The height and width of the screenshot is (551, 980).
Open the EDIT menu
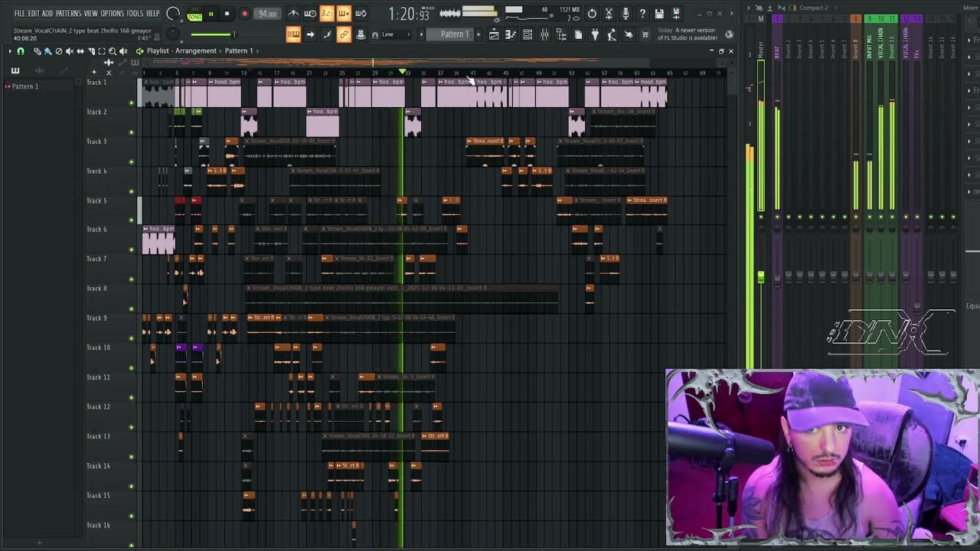click(34, 14)
